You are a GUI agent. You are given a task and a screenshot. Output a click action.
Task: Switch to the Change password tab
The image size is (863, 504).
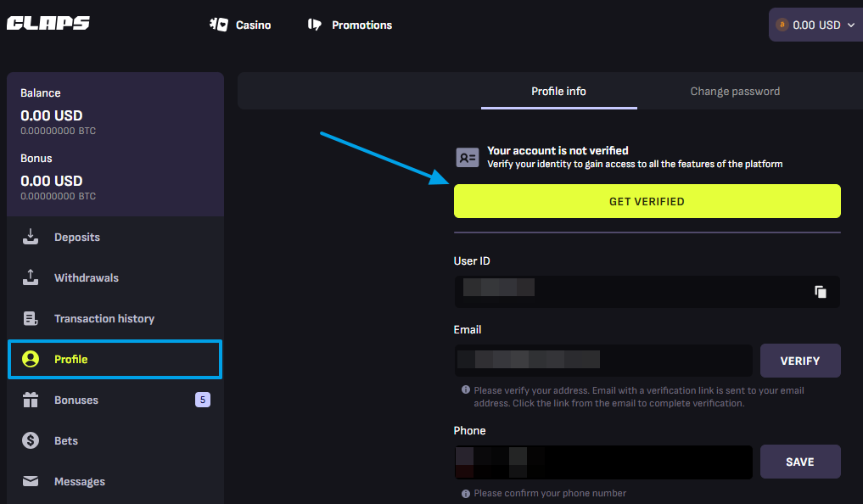[x=735, y=91]
